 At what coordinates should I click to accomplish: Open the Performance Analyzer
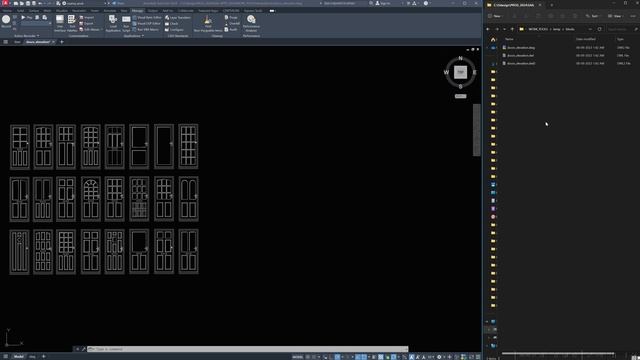coord(251,24)
